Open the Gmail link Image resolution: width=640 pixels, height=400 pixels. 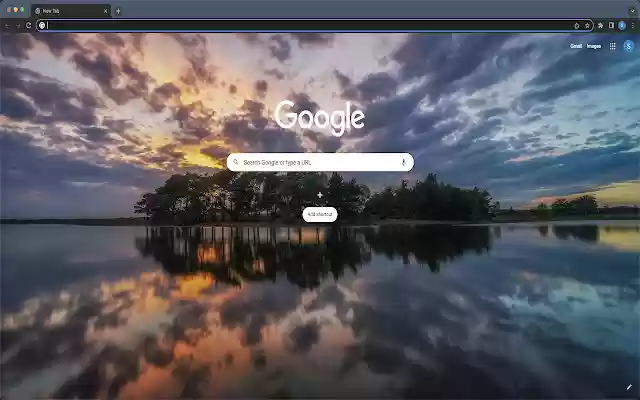click(576, 46)
